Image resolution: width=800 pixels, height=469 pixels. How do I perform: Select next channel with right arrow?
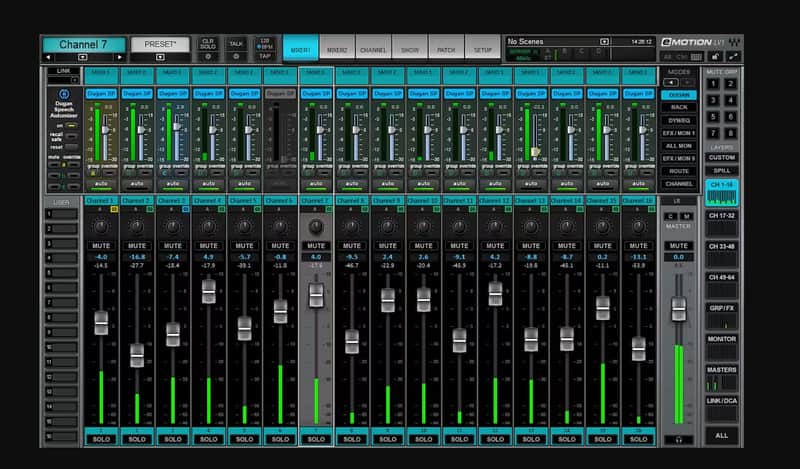coord(120,57)
